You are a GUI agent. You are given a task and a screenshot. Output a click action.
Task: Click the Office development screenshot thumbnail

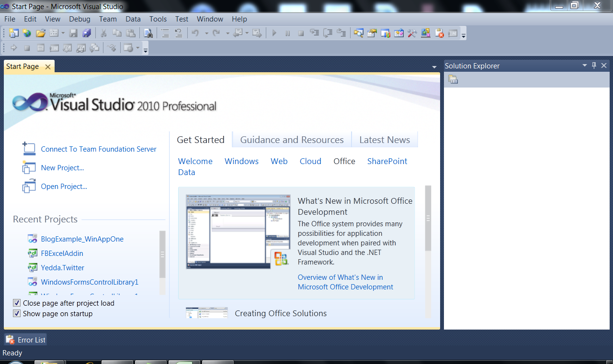pyautogui.click(x=238, y=232)
